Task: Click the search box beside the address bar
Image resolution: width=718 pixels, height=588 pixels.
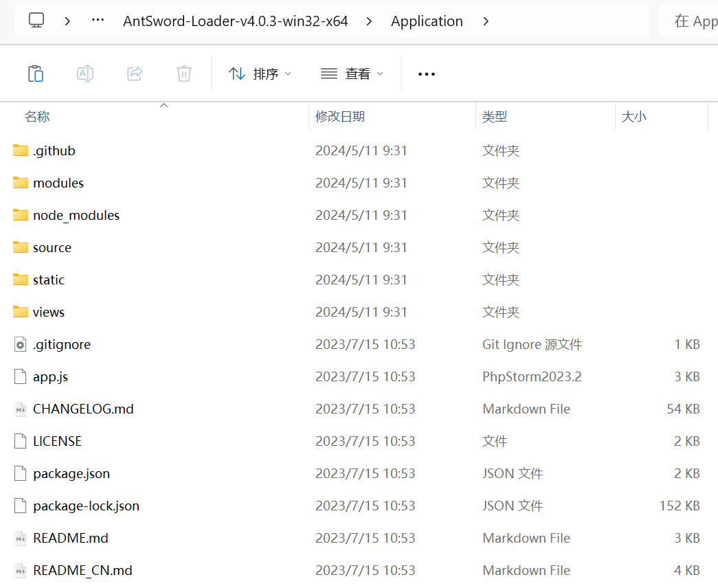Action: tap(688, 21)
